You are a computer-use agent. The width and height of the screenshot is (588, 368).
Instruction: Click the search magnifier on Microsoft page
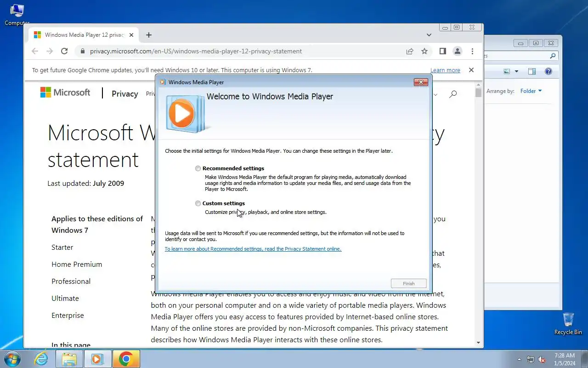click(x=453, y=94)
